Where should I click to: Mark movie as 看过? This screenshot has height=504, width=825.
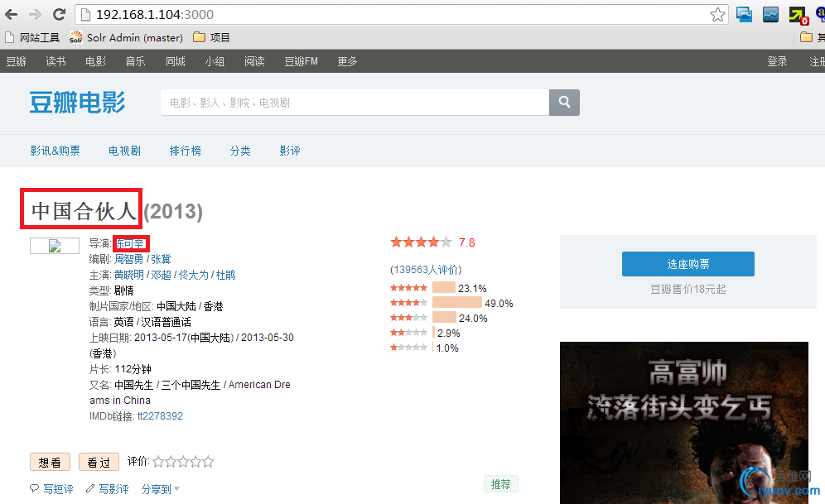99,463
